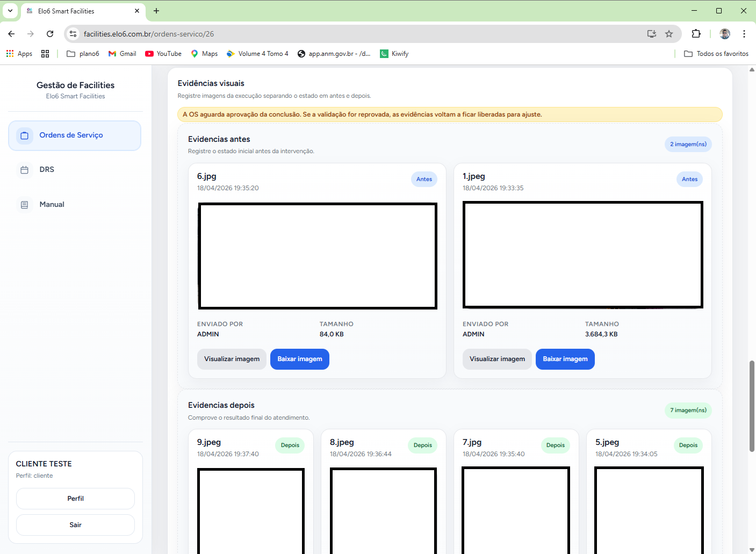Click the 84,0 KB size value
This screenshot has width=756, height=554.
point(332,334)
